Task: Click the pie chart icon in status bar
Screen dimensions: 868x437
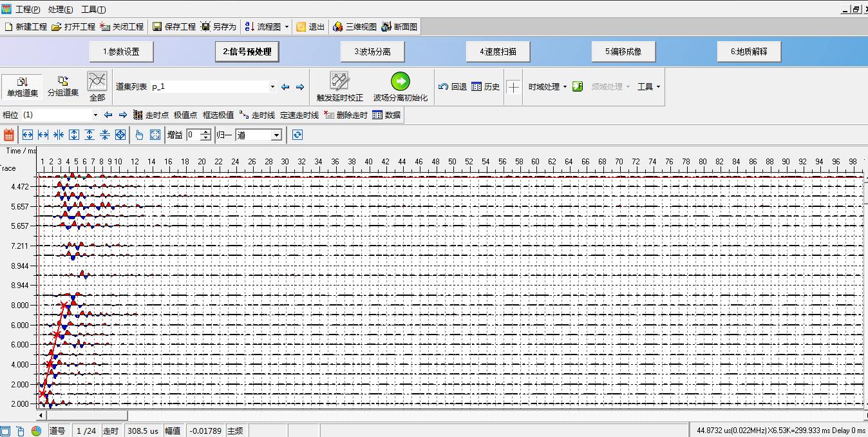Action: [36, 431]
